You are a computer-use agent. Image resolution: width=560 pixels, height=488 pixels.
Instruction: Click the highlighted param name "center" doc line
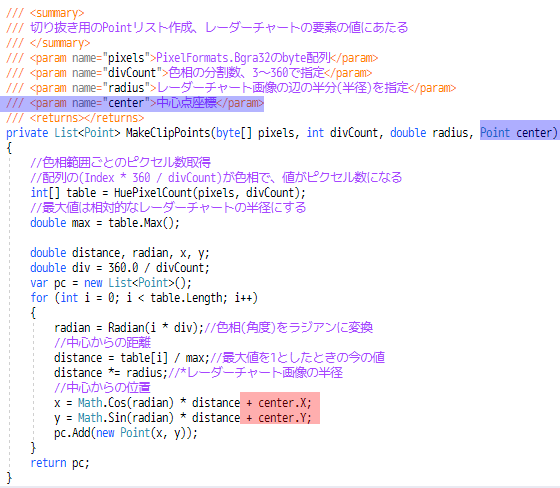132,103
